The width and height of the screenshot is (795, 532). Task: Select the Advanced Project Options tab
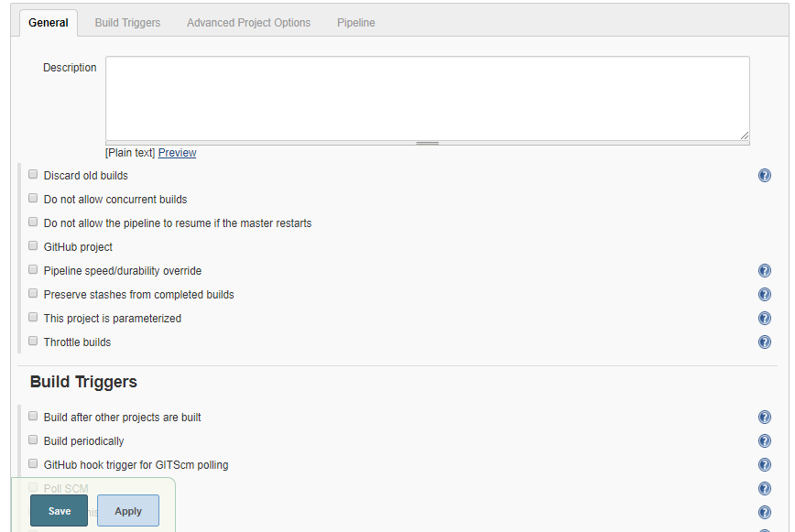click(248, 22)
